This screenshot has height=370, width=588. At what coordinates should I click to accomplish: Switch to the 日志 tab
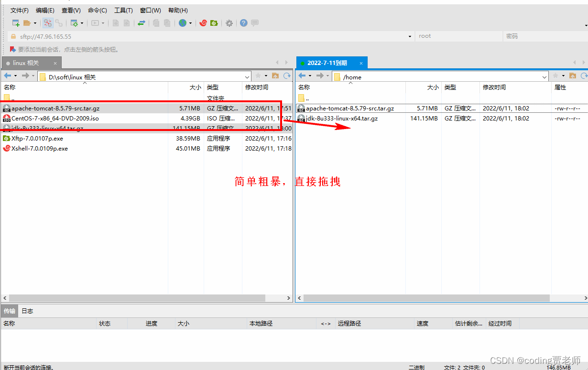[x=27, y=311]
